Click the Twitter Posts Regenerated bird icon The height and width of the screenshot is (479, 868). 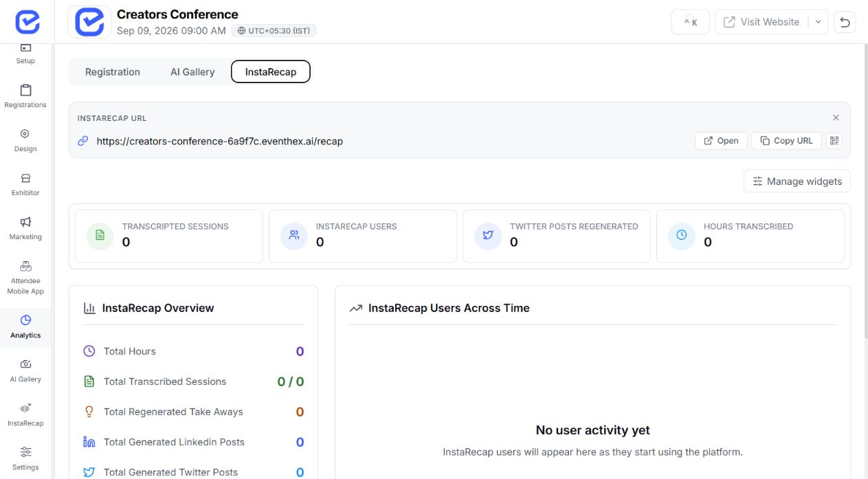(x=488, y=235)
